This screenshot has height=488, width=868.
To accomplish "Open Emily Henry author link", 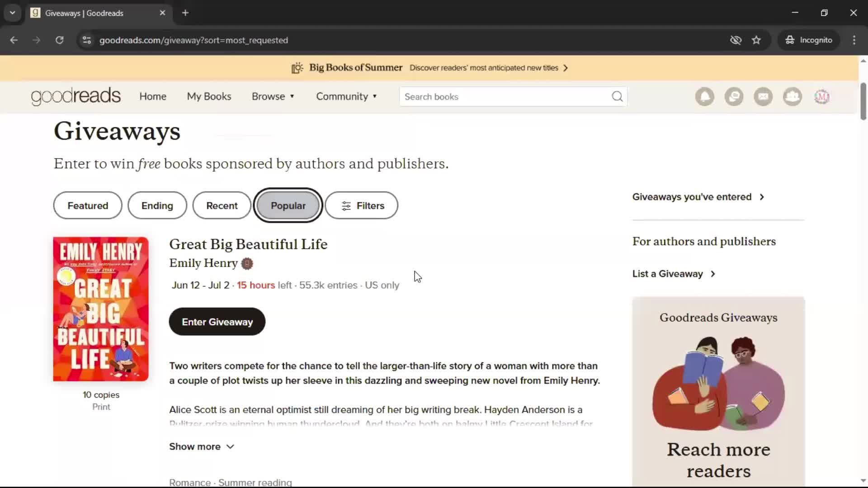I will [203, 263].
